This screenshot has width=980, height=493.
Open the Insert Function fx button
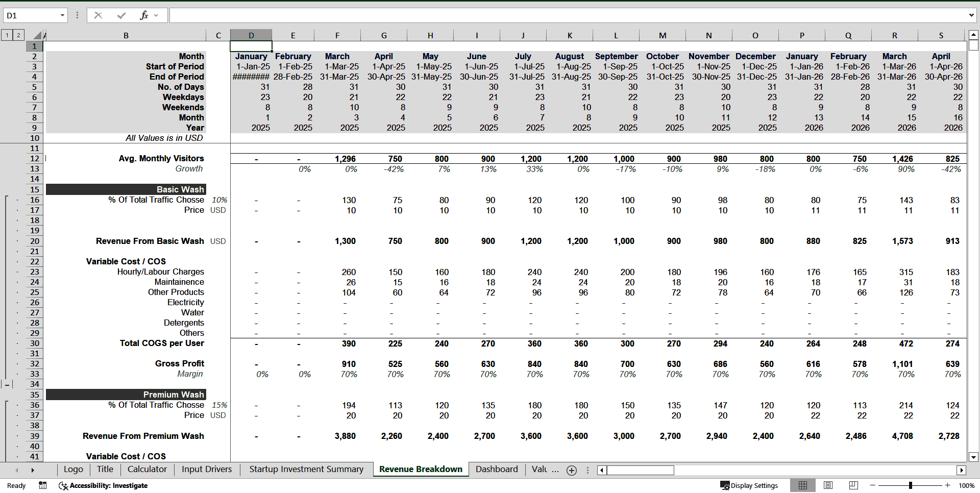pyautogui.click(x=144, y=15)
